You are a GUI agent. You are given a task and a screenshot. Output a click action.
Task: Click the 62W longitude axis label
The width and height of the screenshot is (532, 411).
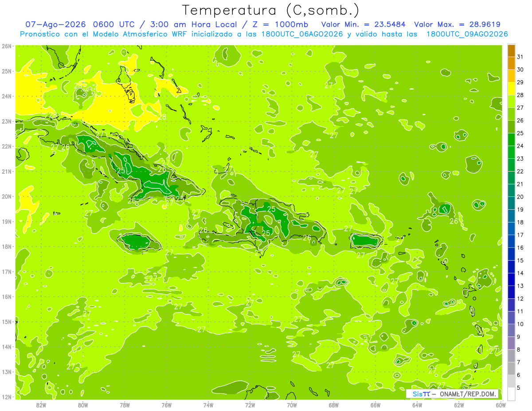(x=459, y=405)
